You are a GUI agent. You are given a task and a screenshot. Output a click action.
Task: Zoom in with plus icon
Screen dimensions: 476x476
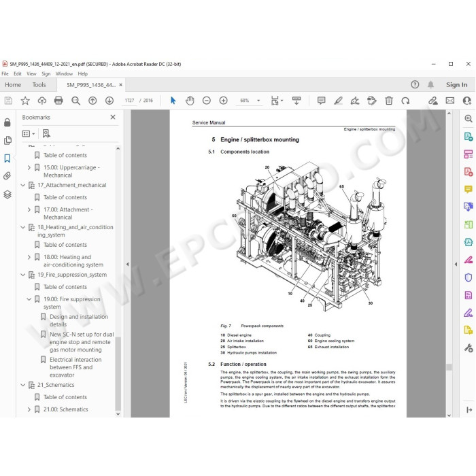click(x=224, y=101)
